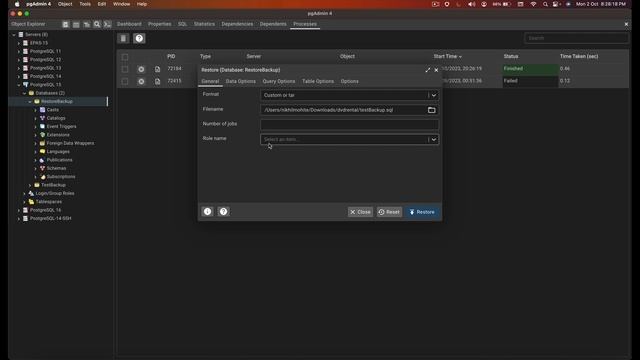
Task: Expand the TestBackup database node
Action: pos(30,185)
